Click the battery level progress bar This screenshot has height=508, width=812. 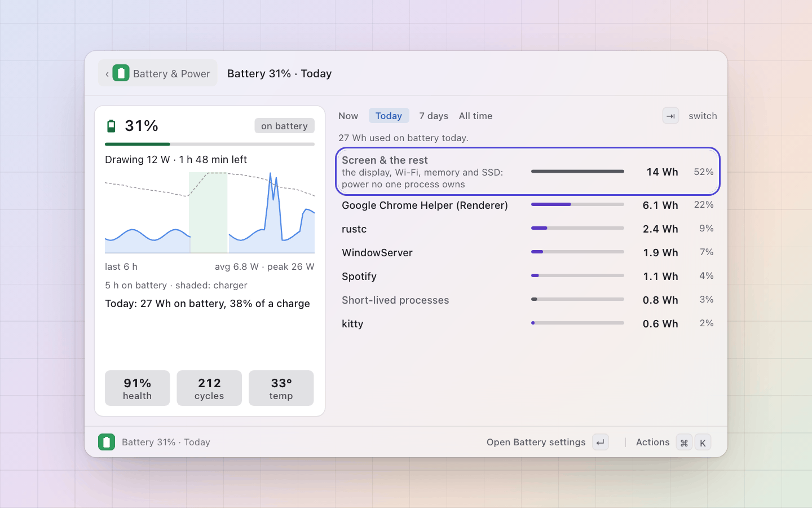[x=210, y=144]
